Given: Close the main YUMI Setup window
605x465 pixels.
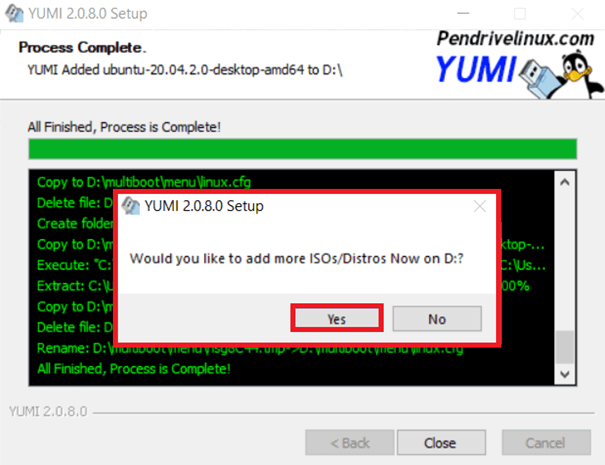Looking at the screenshot, I should pyautogui.click(x=577, y=14).
